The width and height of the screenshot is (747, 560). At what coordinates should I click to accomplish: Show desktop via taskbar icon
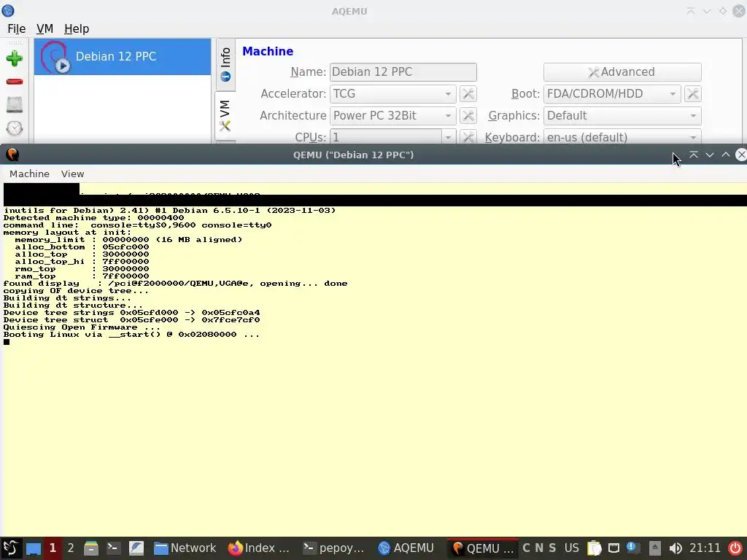34,548
